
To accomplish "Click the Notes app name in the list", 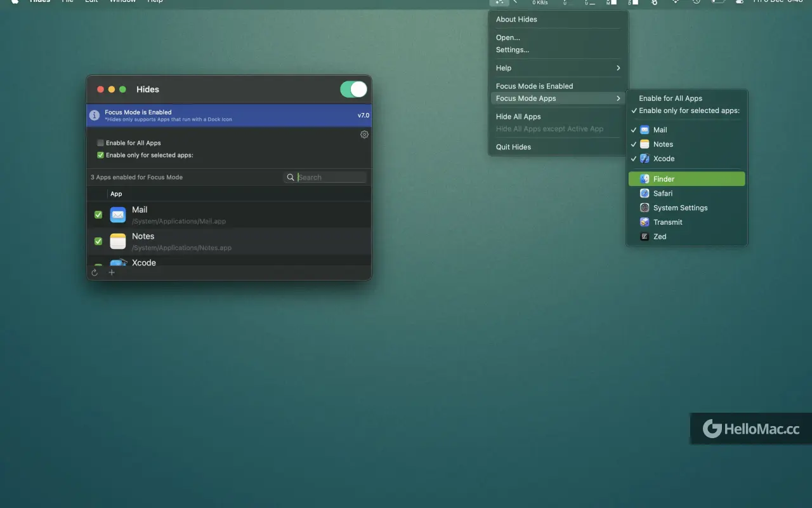I will (143, 236).
